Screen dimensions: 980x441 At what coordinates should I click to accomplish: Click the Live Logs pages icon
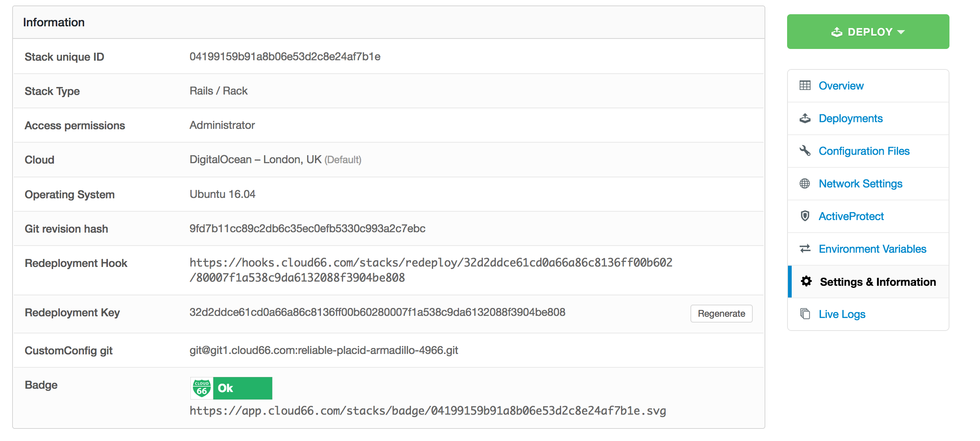[805, 314]
